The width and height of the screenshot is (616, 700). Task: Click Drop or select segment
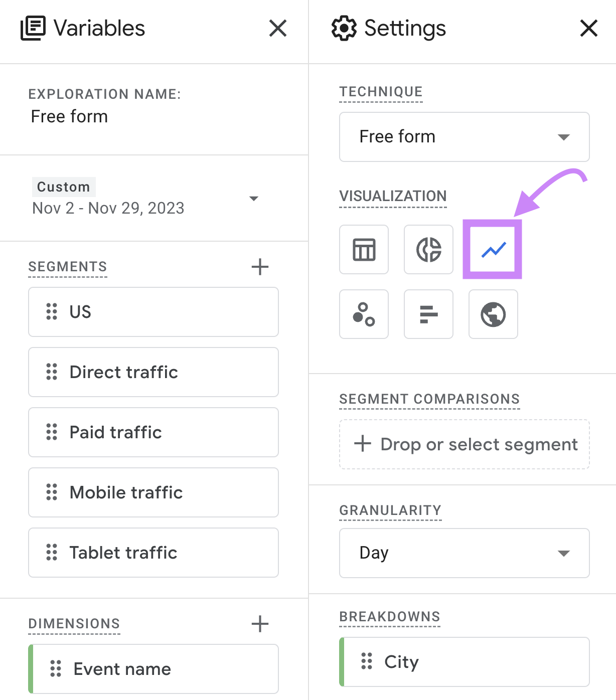[464, 444]
